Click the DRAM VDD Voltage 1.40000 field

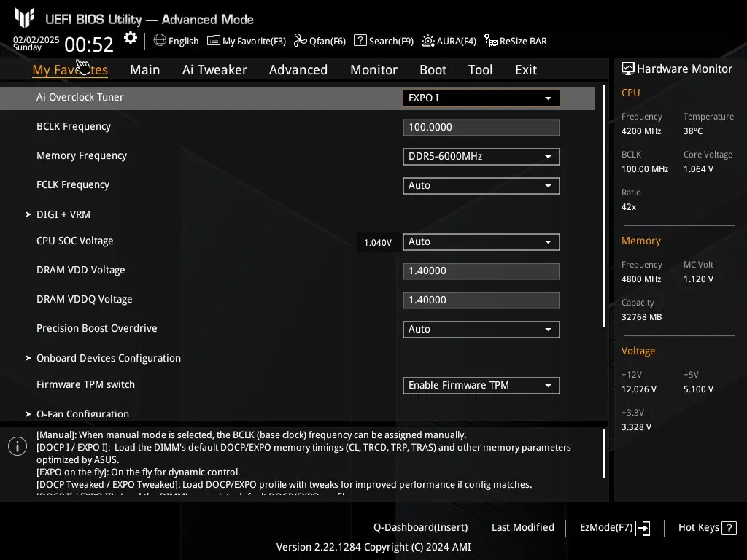(x=481, y=271)
